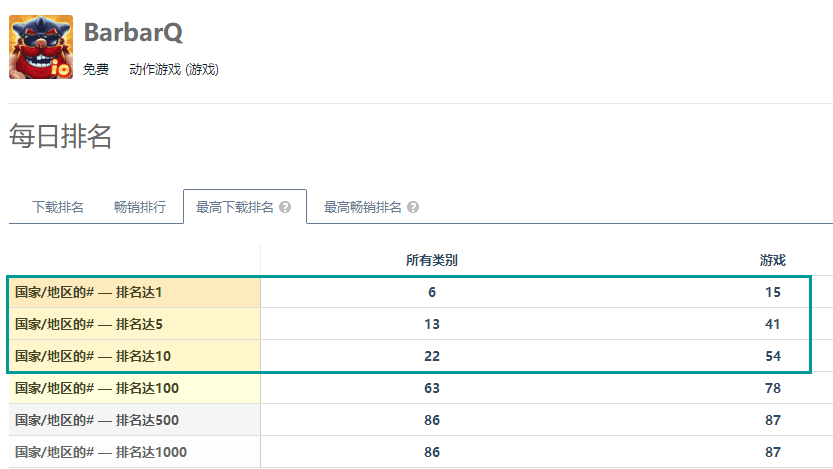The width and height of the screenshot is (833, 469).
Task: Click value 63 in 排名达100 row
Action: coord(432,388)
